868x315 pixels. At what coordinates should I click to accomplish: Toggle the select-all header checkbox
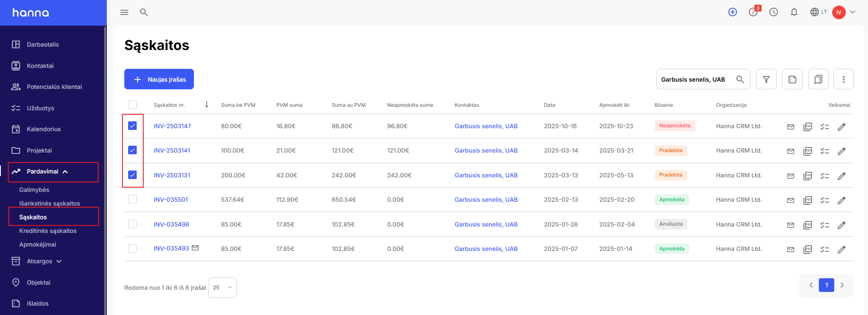132,105
